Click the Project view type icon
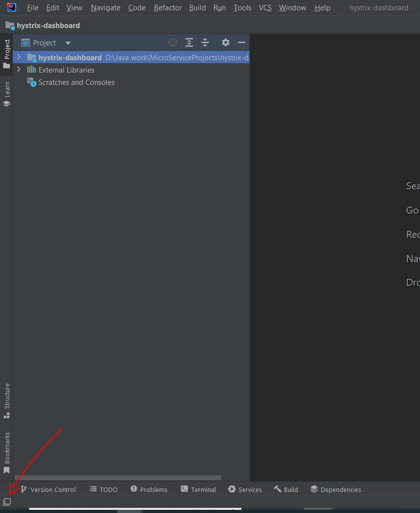This screenshot has height=513, width=420. pyautogui.click(x=26, y=43)
